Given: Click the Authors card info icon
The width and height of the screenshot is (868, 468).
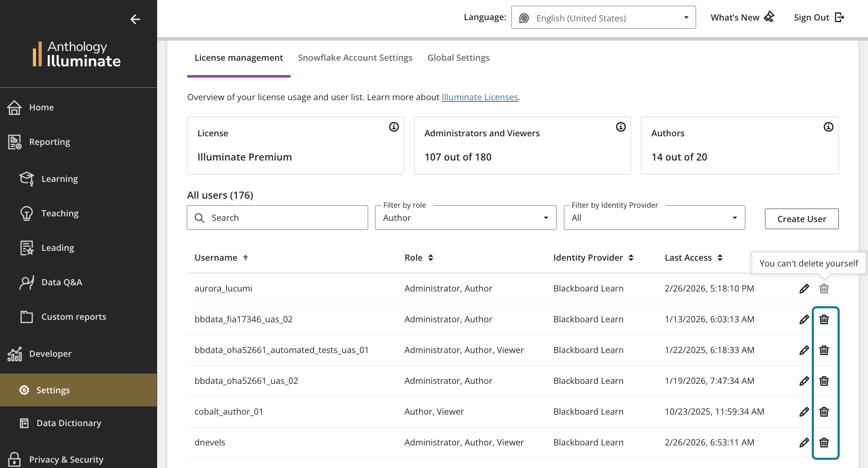Looking at the screenshot, I should (828, 127).
